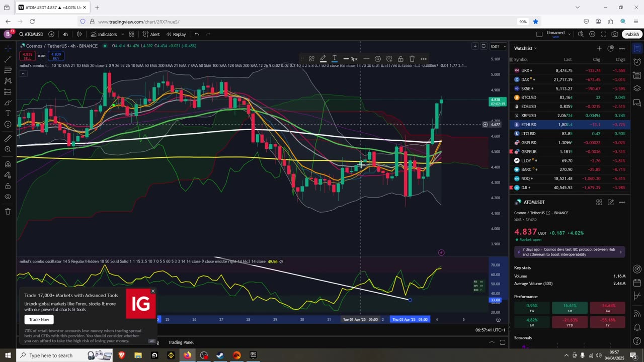Select the ruler measure tool
This screenshot has height=362, width=644.
click(8, 138)
